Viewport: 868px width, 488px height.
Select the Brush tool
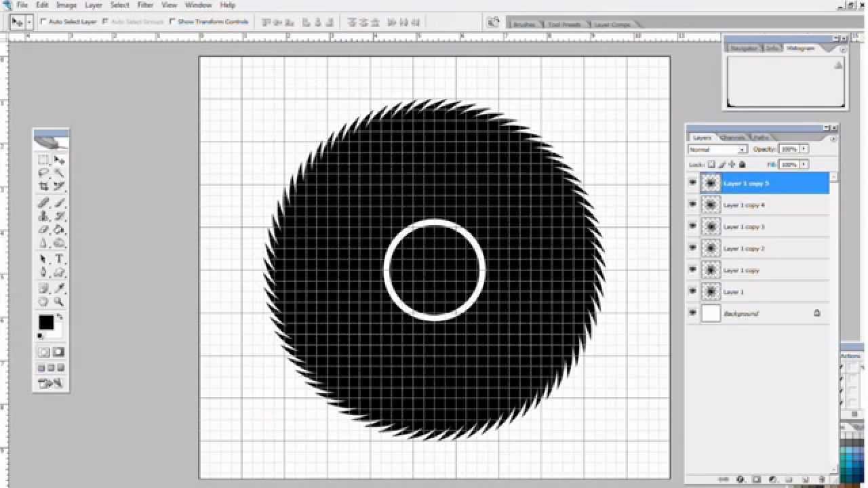pos(60,203)
